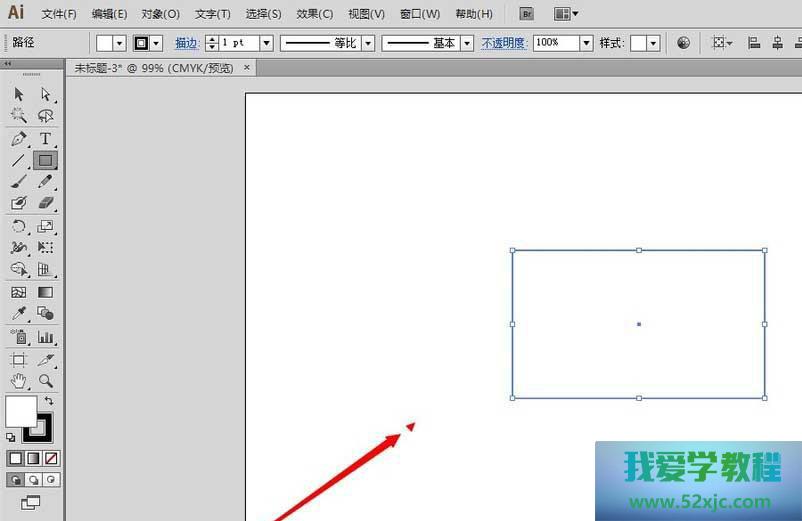Viewport: 802px width, 521px height.
Task: Switch to Gradient paint mode
Action: tap(33, 458)
